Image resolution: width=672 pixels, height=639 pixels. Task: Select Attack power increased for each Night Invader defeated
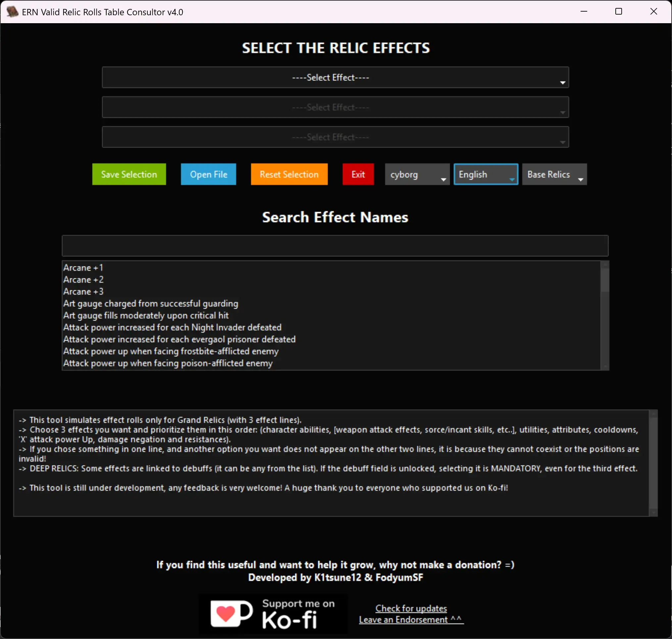pos(172,327)
